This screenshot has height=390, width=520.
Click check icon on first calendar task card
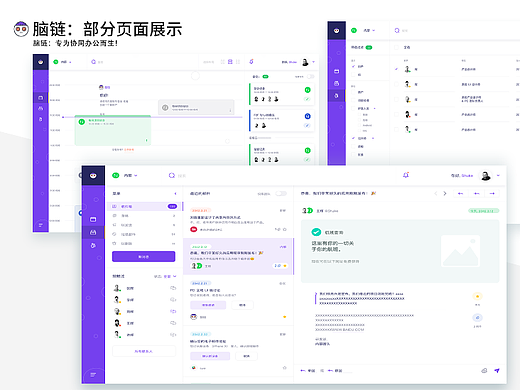tap(307, 99)
